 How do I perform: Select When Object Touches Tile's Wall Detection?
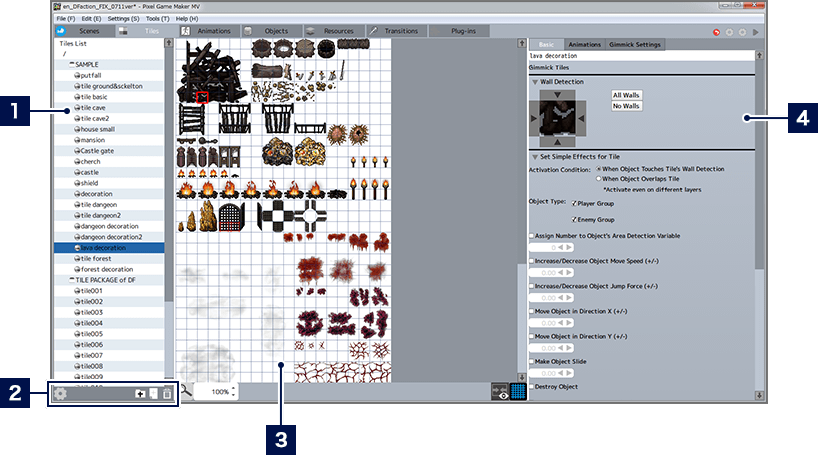click(599, 169)
